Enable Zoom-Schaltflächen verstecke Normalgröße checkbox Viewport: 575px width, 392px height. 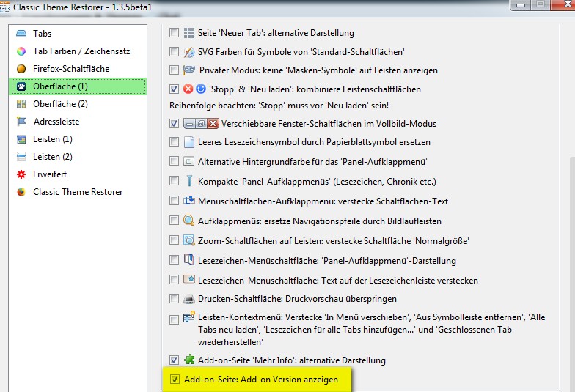point(175,240)
